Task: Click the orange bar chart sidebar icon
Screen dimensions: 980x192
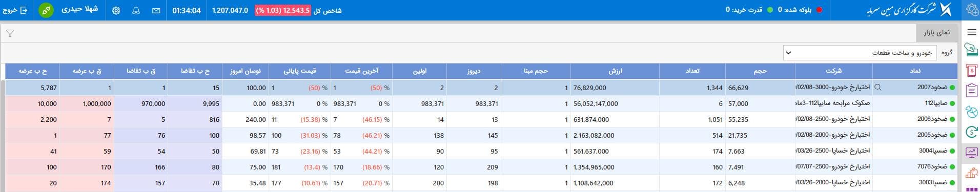Action: point(971,173)
